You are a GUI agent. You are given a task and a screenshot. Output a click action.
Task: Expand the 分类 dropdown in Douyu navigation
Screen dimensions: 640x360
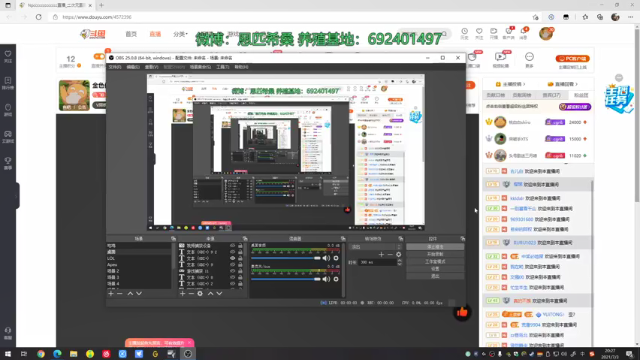180,34
